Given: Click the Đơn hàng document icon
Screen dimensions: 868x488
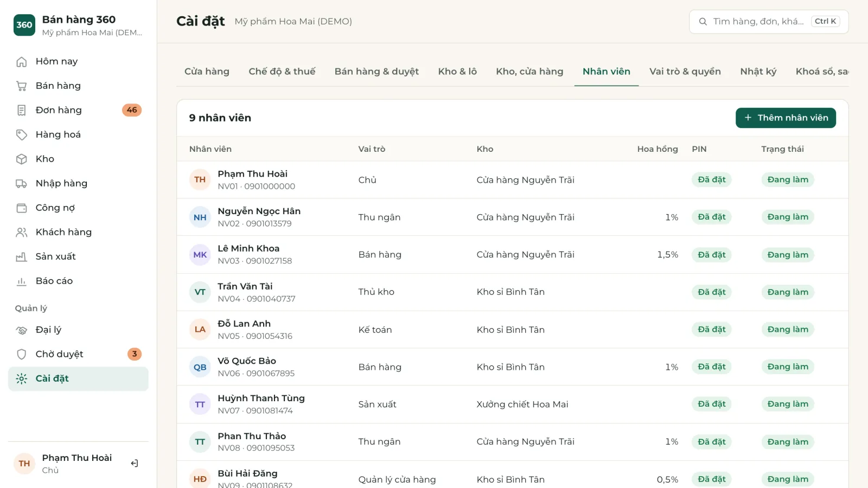Looking at the screenshot, I should tap(22, 111).
